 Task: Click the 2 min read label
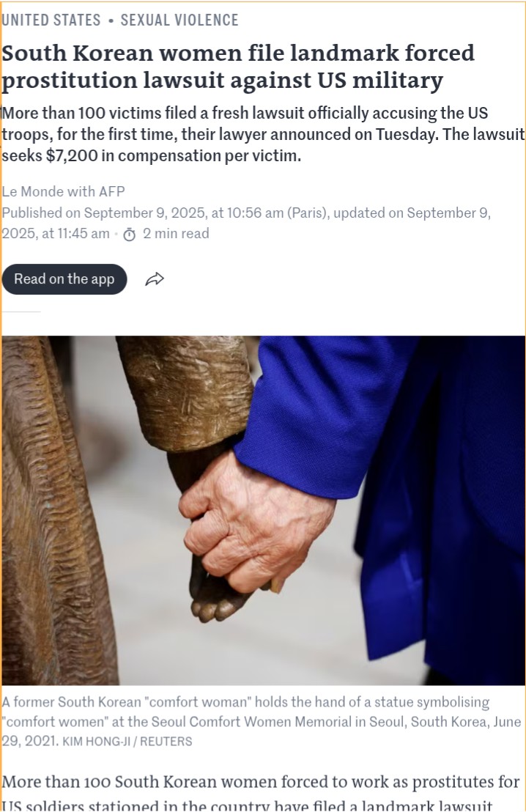click(x=176, y=234)
